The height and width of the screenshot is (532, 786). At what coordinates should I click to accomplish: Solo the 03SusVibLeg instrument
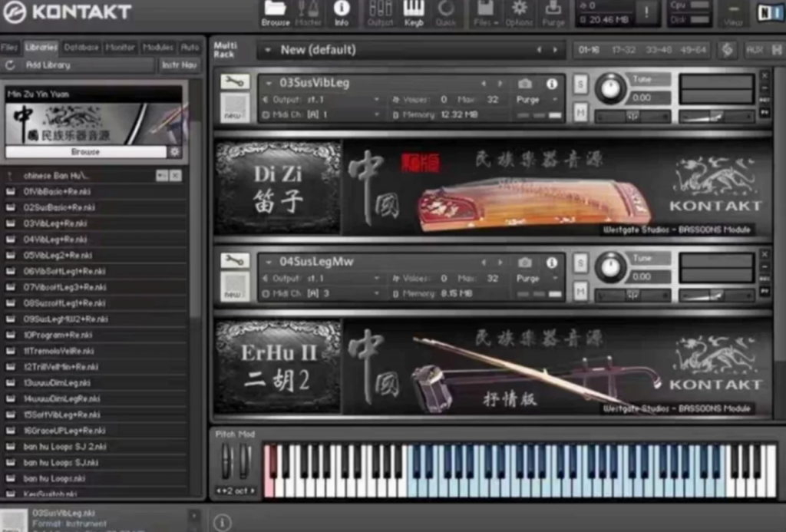coord(580,84)
